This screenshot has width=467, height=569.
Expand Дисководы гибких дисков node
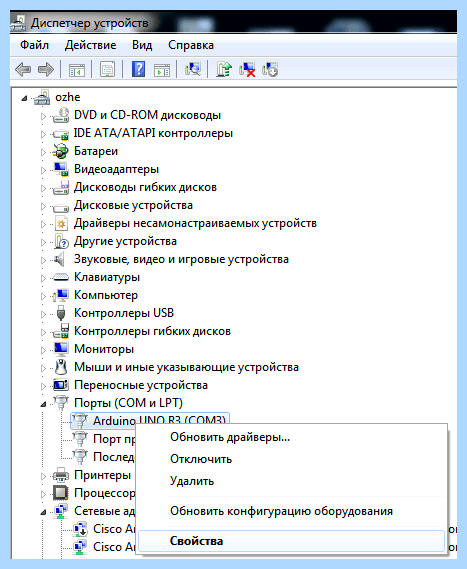coord(43,188)
